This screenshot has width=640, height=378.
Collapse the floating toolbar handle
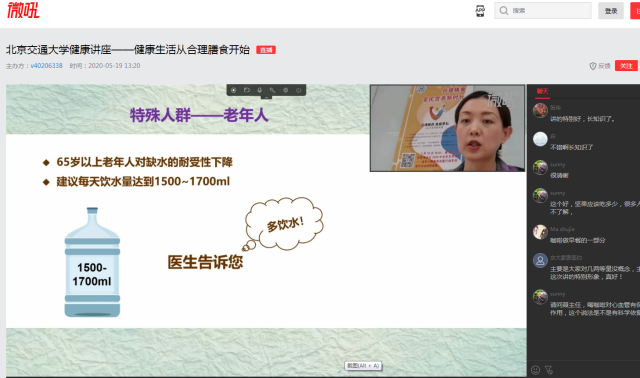(x=266, y=98)
